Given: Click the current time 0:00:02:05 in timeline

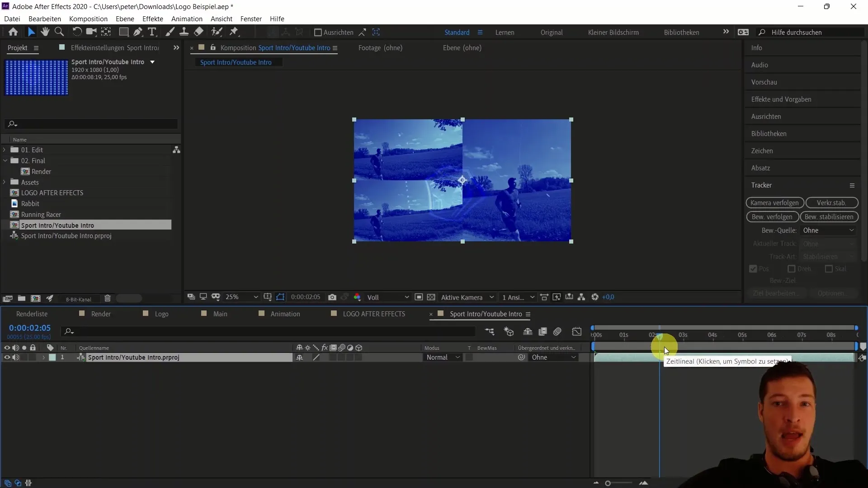Looking at the screenshot, I should pos(30,328).
